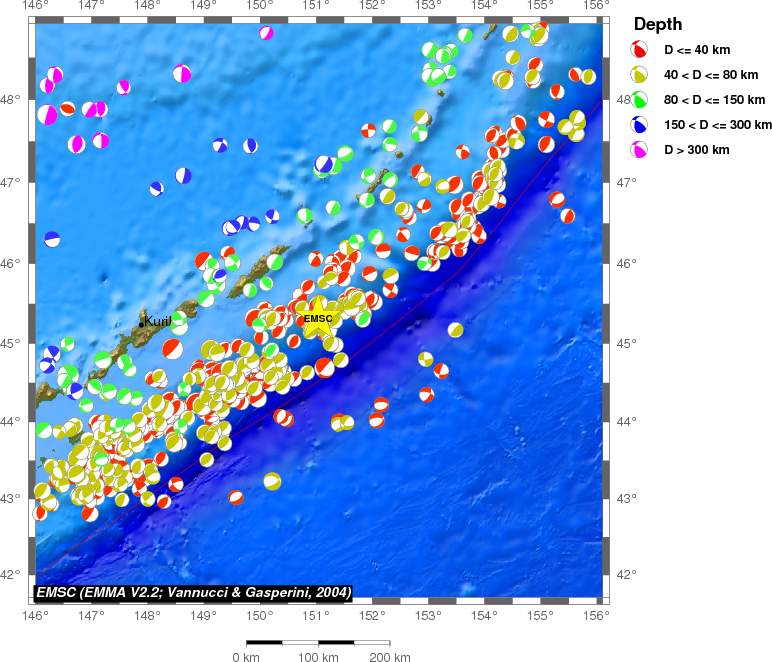Click the '200 km' scale bar label
This screenshot has width=772, height=662.
point(389,657)
